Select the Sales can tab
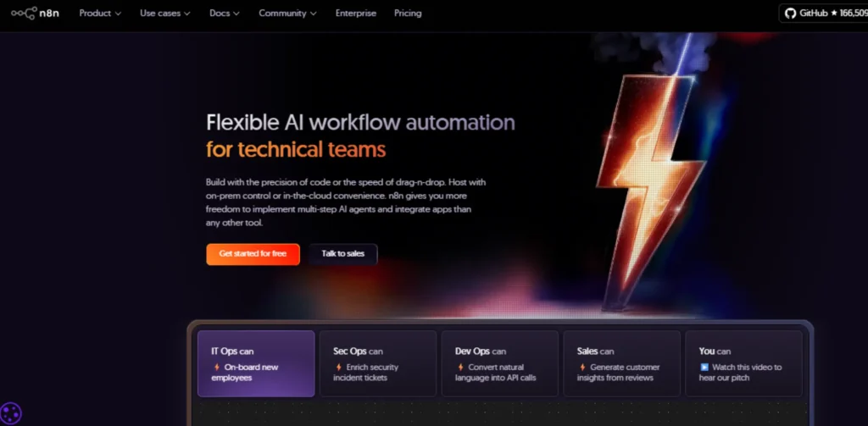The image size is (868, 426). click(x=621, y=363)
